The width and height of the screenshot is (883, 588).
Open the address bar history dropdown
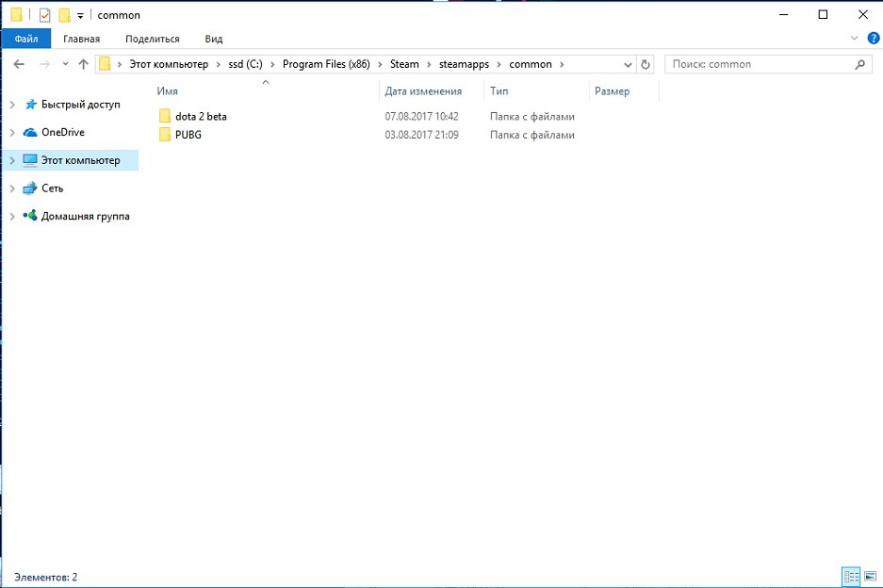(x=628, y=65)
